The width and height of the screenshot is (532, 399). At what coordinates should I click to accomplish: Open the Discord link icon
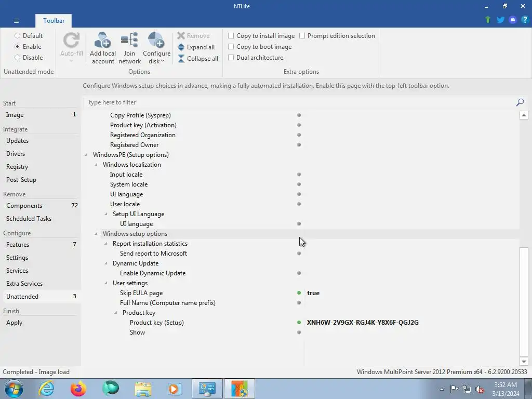[x=513, y=20]
